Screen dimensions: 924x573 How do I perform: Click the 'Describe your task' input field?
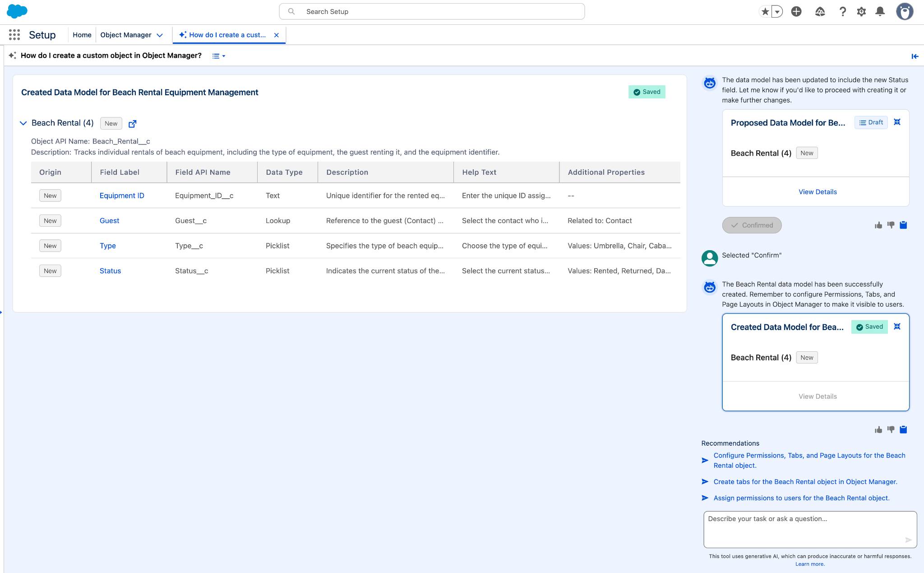[810, 528]
